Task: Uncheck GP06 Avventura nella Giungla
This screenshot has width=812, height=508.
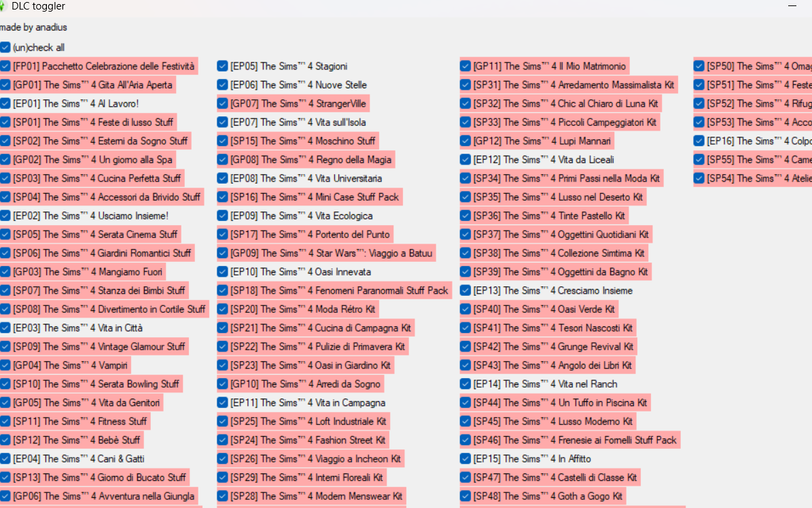Action: (5, 496)
